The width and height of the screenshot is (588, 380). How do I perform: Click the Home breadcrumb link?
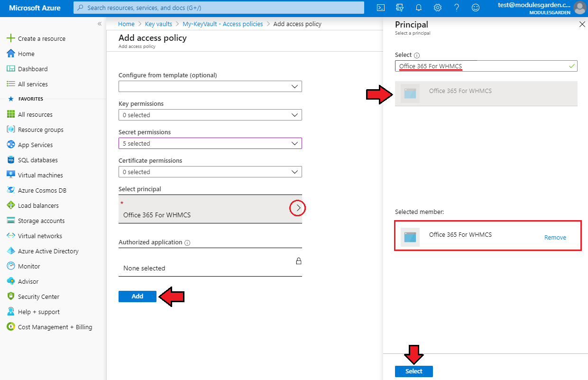(x=127, y=24)
